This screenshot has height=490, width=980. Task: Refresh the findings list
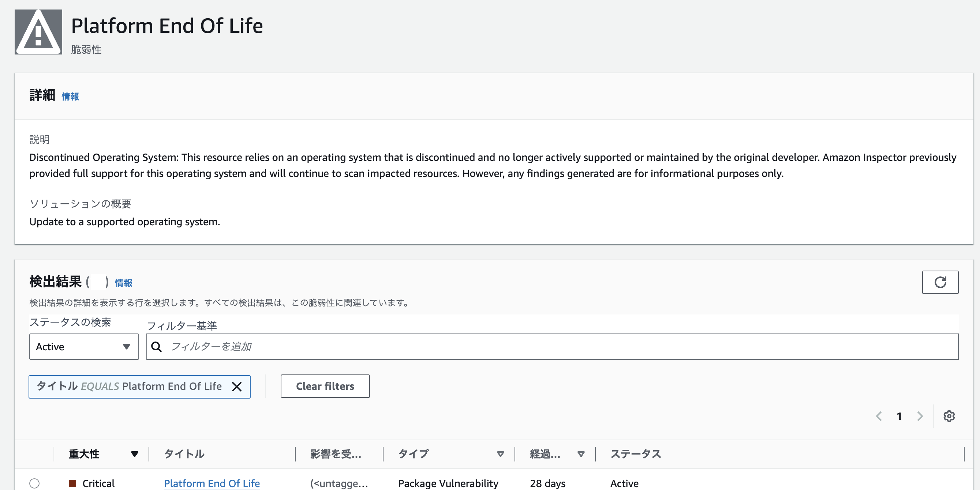click(940, 282)
